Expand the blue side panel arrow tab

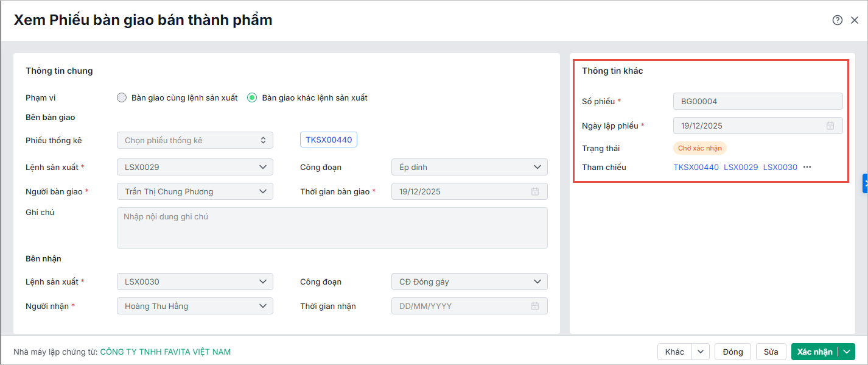tap(864, 183)
